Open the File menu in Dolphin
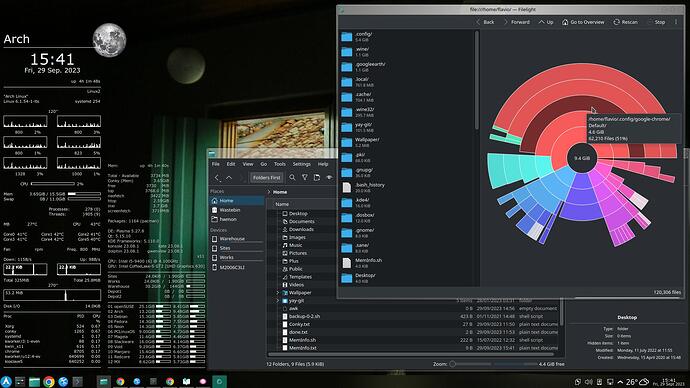The image size is (690, 388). (216, 164)
